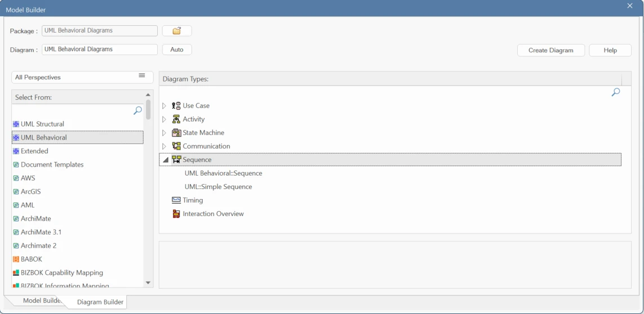This screenshot has width=644, height=314.
Task: Open the package browse folder icon
Action: pyautogui.click(x=177, y=31)
